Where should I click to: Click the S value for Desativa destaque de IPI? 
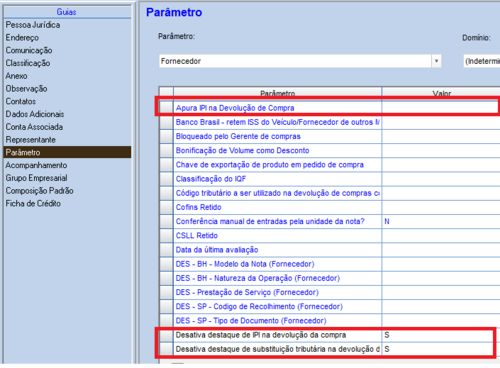tap(387, 335)
